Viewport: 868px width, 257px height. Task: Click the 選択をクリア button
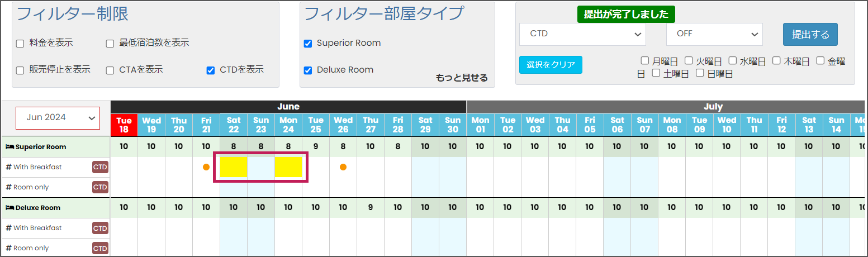(x=551, y=65)
